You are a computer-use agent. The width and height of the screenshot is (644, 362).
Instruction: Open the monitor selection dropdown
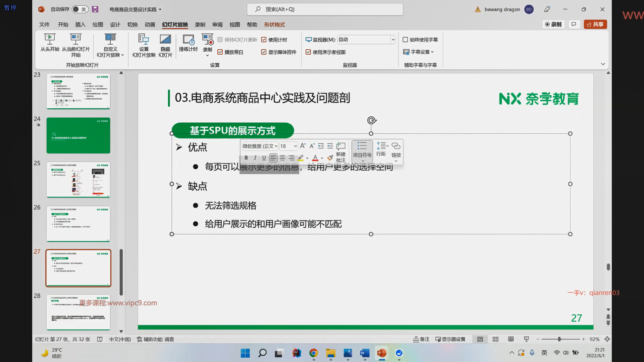click(x=393, y=40)
